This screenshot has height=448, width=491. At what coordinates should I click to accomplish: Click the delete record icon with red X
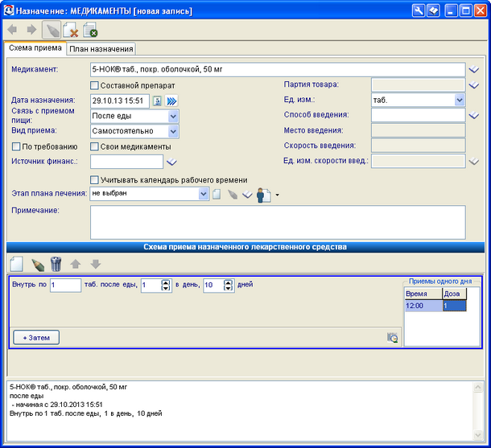click(x=71, y=30)
